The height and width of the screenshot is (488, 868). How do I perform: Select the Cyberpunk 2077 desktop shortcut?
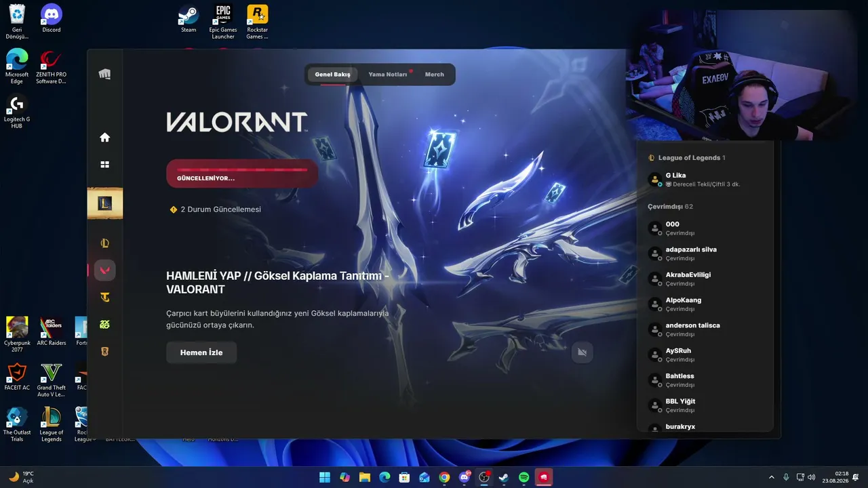(x=17, y=335)
